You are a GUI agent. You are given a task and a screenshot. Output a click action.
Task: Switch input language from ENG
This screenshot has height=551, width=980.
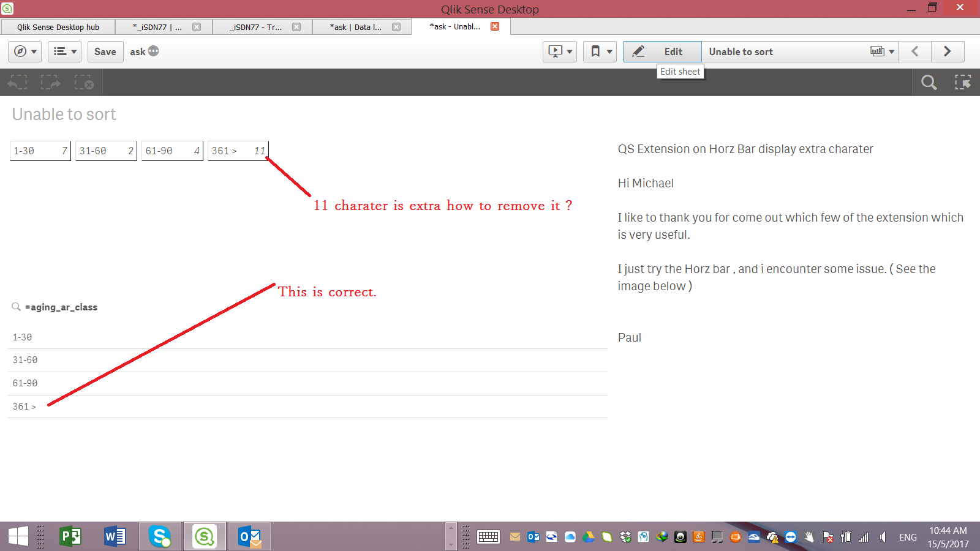908,537
